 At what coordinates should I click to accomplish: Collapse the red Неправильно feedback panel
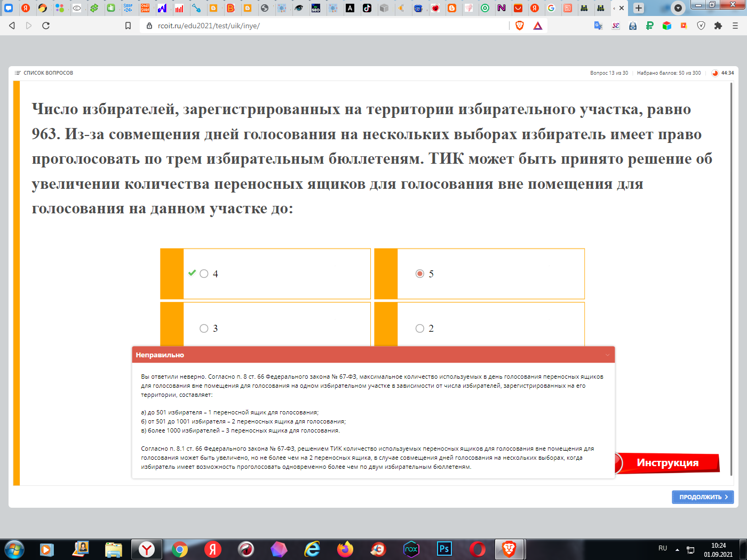[607, 355]
